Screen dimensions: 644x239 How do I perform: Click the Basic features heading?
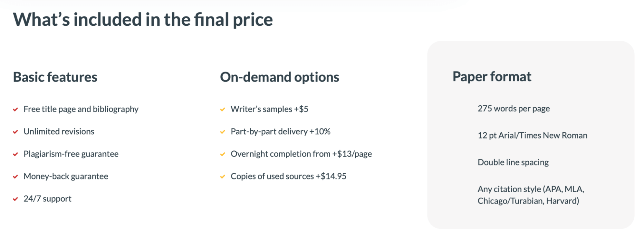(x=55, y=77)
